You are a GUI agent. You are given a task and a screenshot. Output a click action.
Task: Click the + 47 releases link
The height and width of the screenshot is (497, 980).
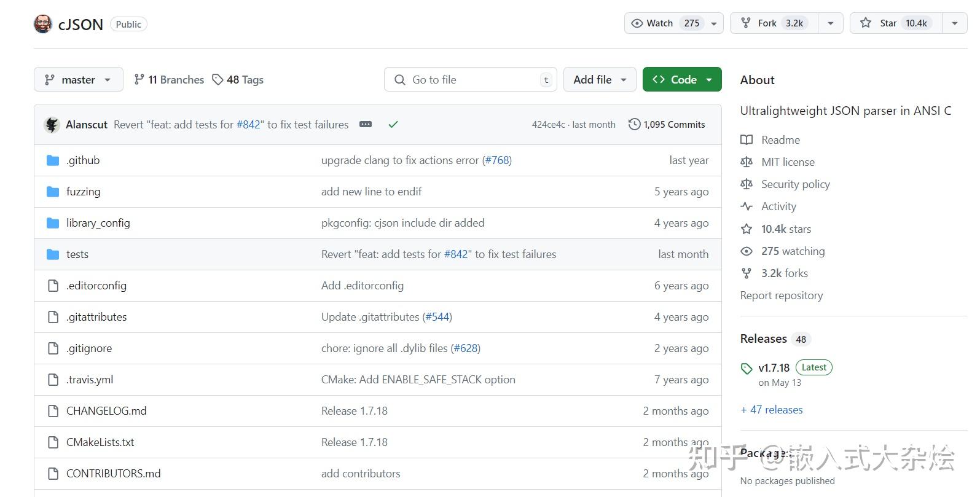(x=772, y=410)
